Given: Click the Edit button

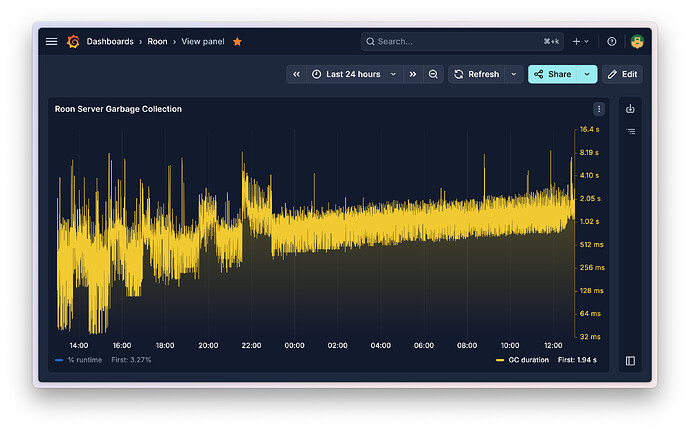Looking at the screenshot, I should (622, 74).
